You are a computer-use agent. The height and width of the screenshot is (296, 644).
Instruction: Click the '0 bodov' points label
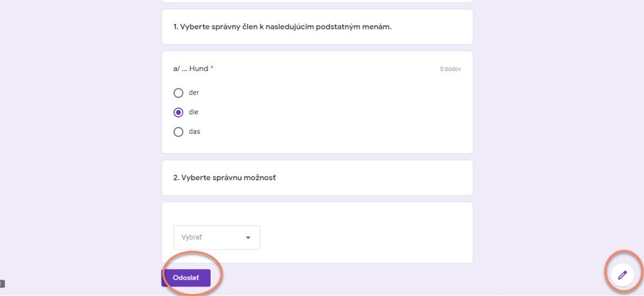[x=450, y=69]
